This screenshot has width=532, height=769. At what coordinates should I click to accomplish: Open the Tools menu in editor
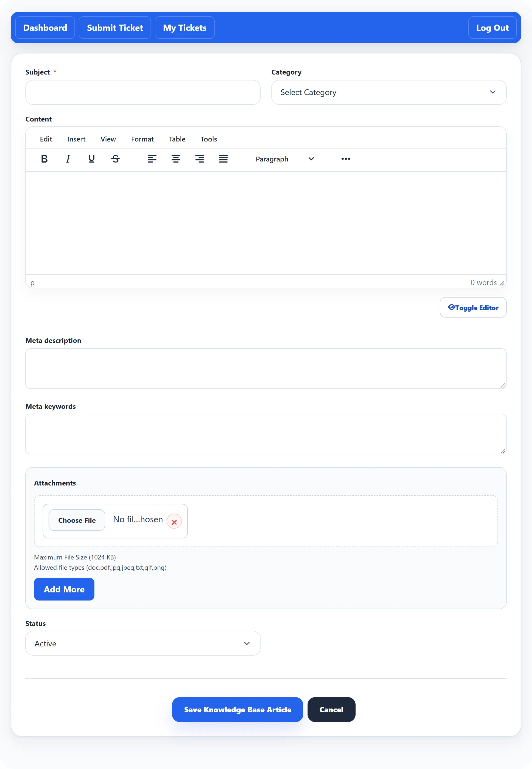tap(209, 139)
